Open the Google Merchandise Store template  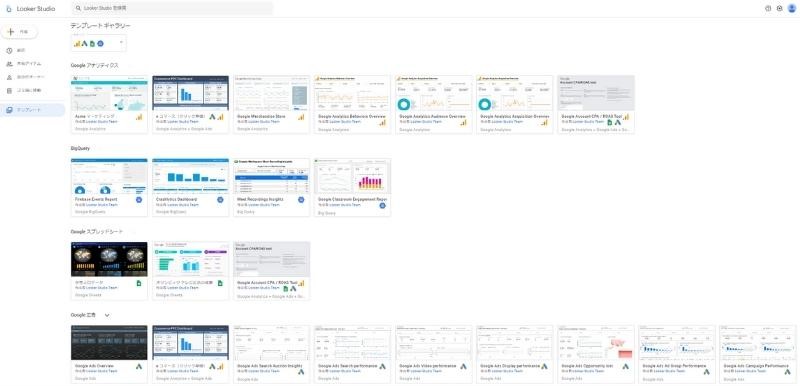(271, 105)
